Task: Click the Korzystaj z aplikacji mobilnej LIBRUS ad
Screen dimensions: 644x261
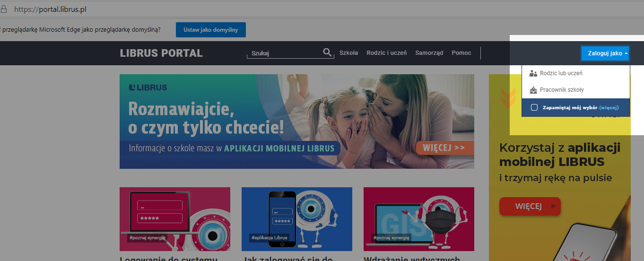Action: pos(560,168)
